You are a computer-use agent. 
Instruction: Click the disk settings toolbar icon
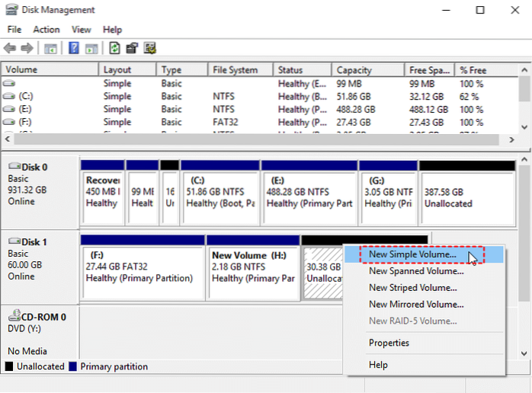pyautogui.click(x=149, y=48)
